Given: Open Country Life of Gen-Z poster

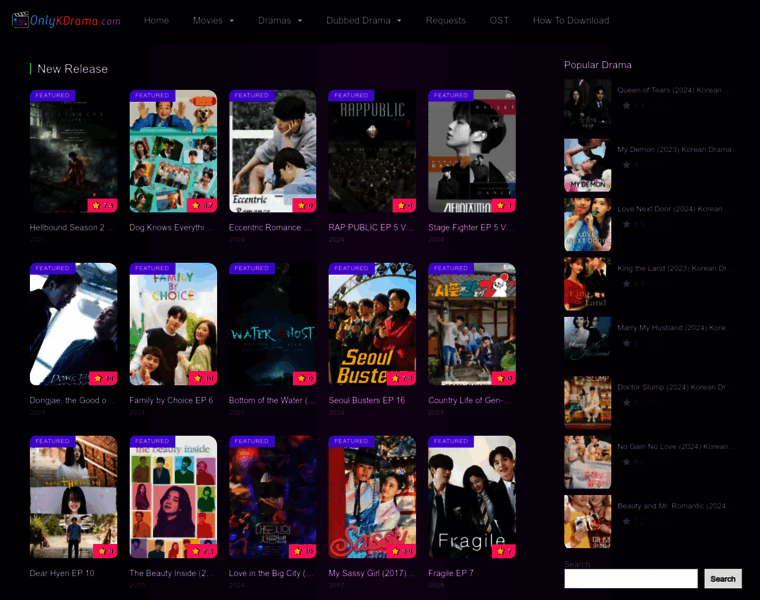Looking at the screenshot, I should [472, 324].
